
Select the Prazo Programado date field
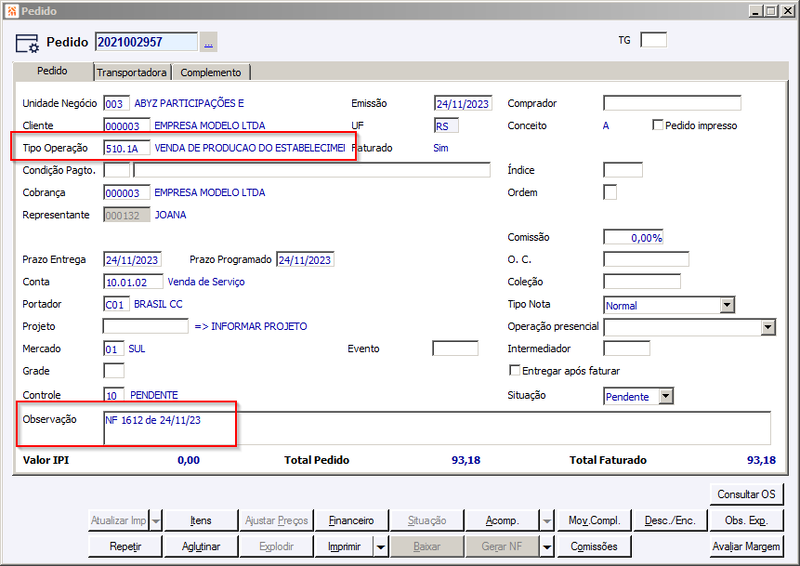click(x=305, y=260)
